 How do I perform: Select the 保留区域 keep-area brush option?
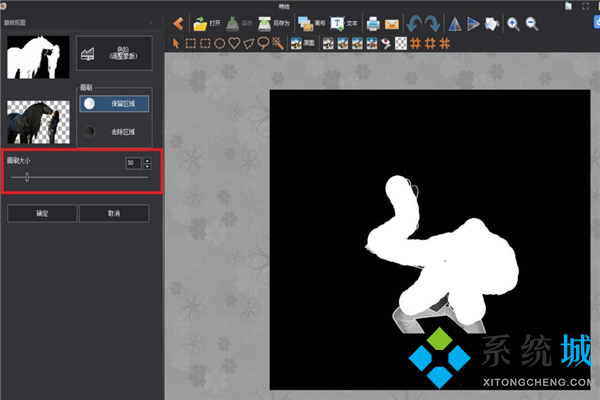pyautogui.click(x=114, y=103)
